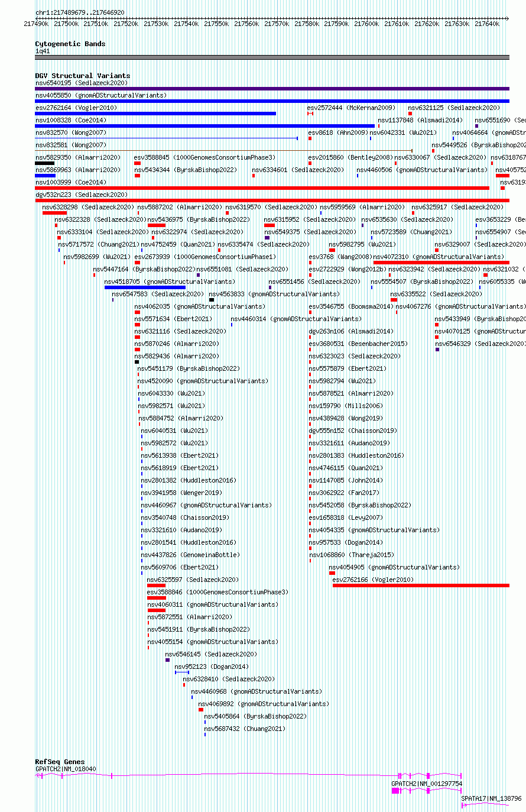Image resolution: width=526 pixels, height=812 pixels.
Task: Open nsv5434344 (ByrskaBishop2022) entry
Action: click(x=186, y=170)
